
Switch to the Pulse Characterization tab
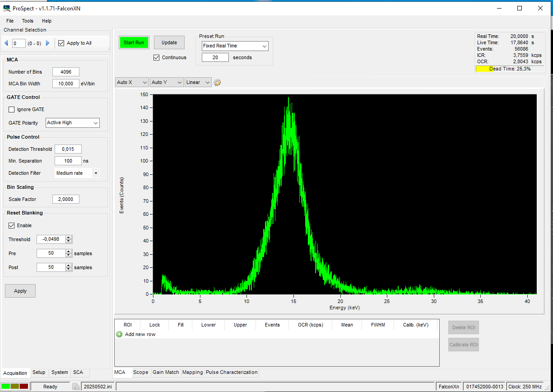pyautogui.click(x=232, y=373)
